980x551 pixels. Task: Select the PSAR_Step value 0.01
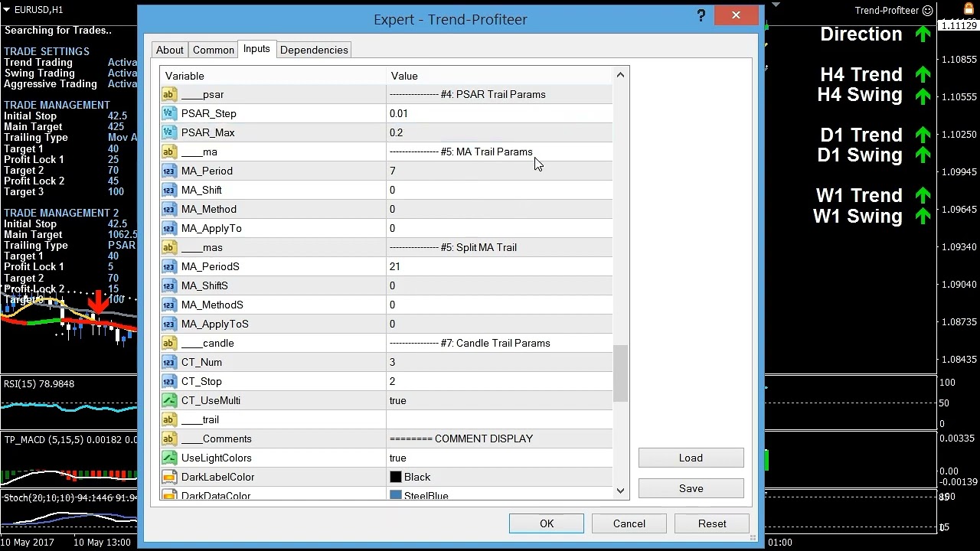[x=399, y=113]
